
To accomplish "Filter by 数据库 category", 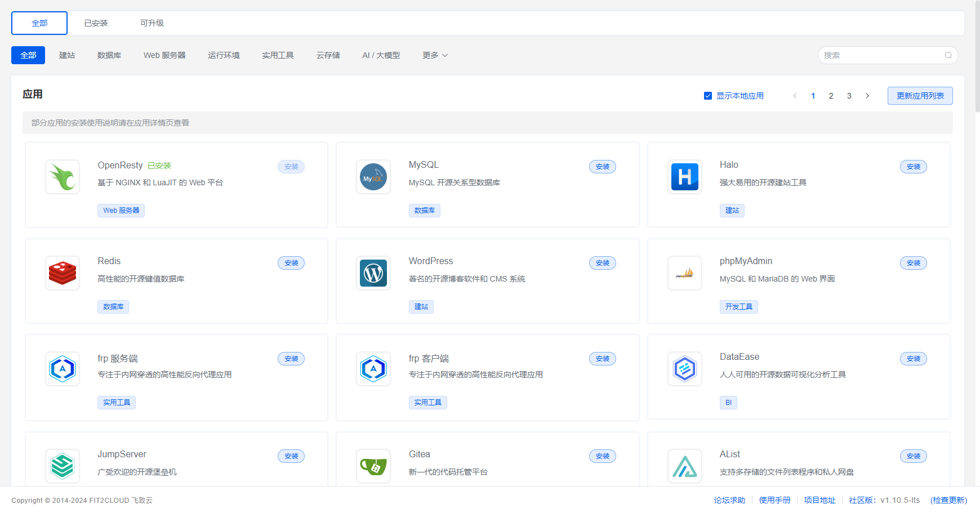I will coord(109,55).
